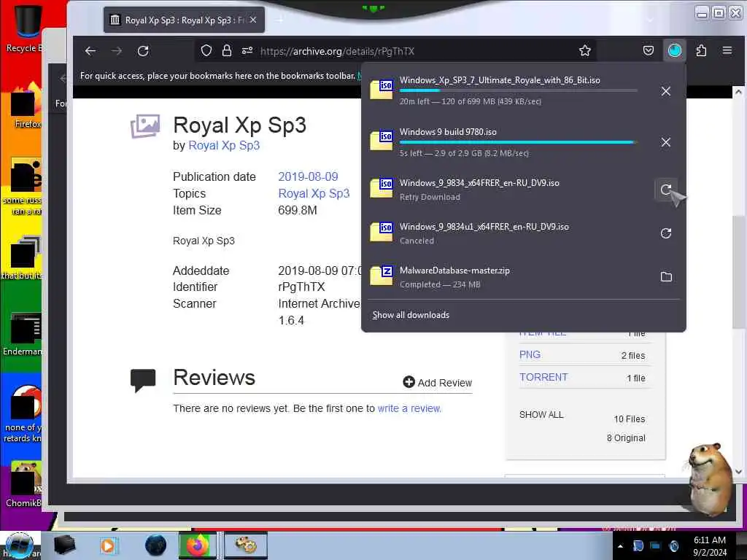Open the Windows Start button
This screenshot has width=747, height=560.
(x=19, y=545)
